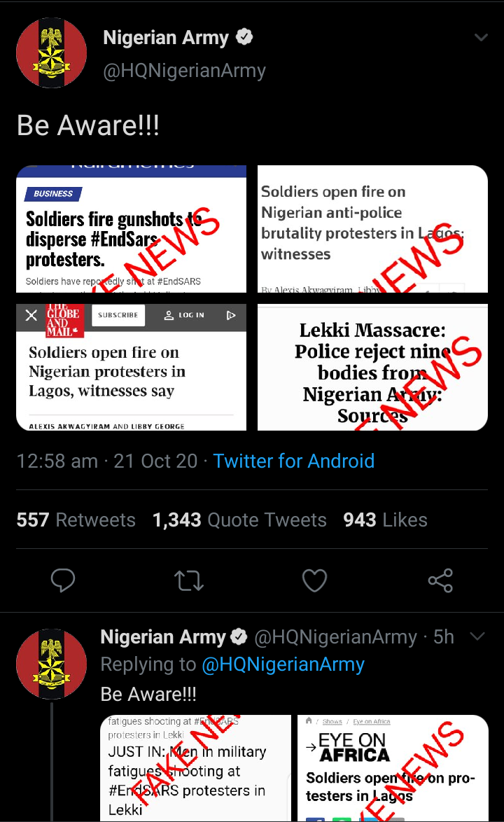Tap the retweet arrows icon
This screenshot has height=822, width=504.
pyautogui.click(x=189, y=580)
